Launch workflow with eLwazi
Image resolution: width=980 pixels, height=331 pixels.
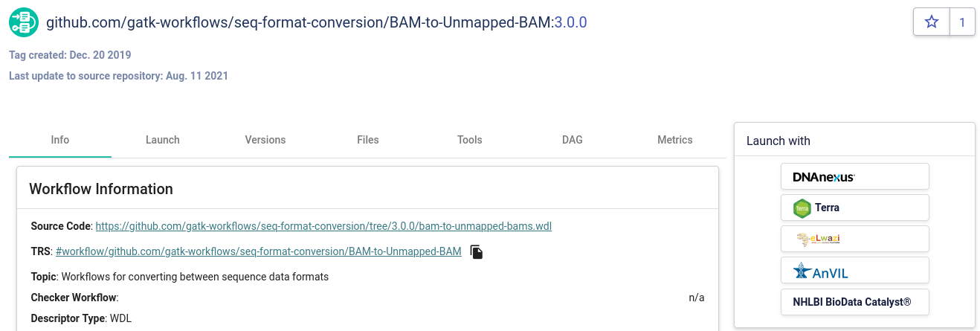pyautogui.click(x=854, y=239)
